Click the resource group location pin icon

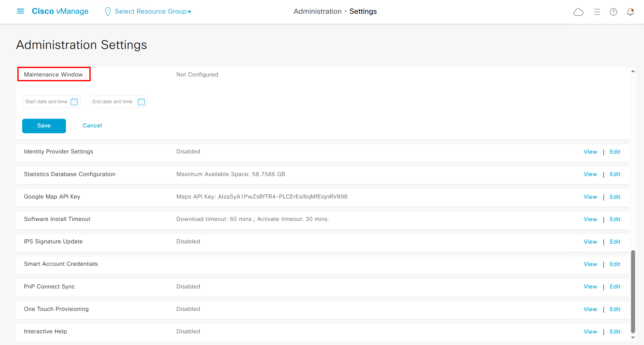coord(108,11)
